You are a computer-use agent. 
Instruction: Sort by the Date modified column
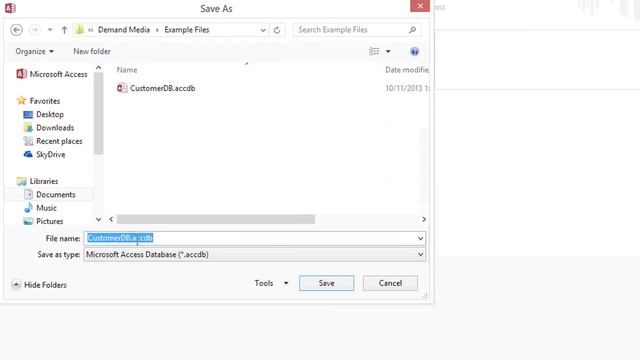tap(407, 70)
